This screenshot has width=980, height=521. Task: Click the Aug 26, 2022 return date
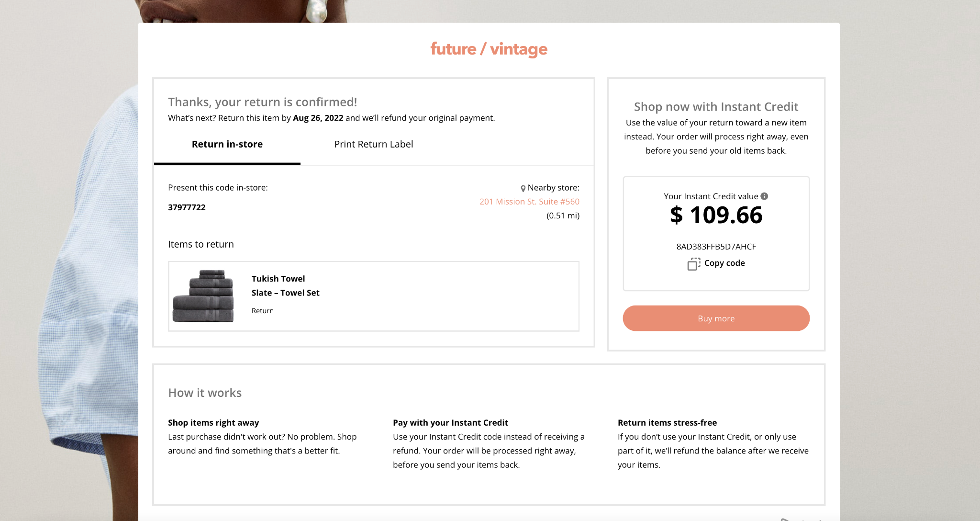[x=318, y=118]
